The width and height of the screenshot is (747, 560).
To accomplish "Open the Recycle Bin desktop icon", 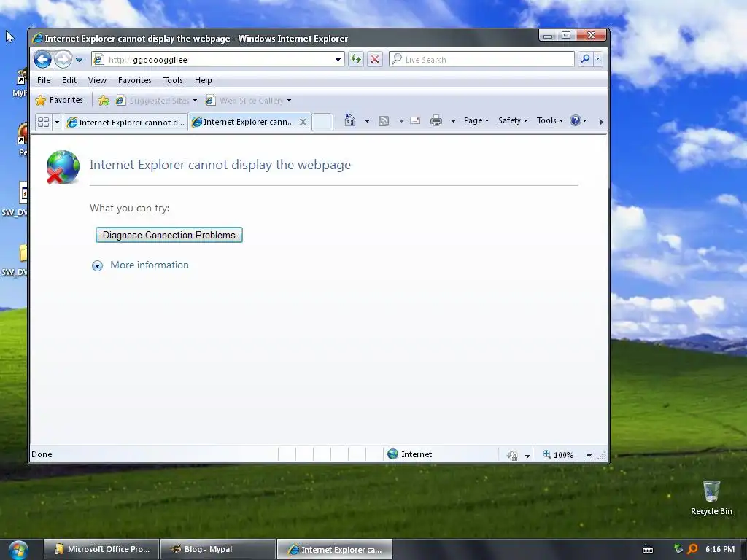I will 711,497.
